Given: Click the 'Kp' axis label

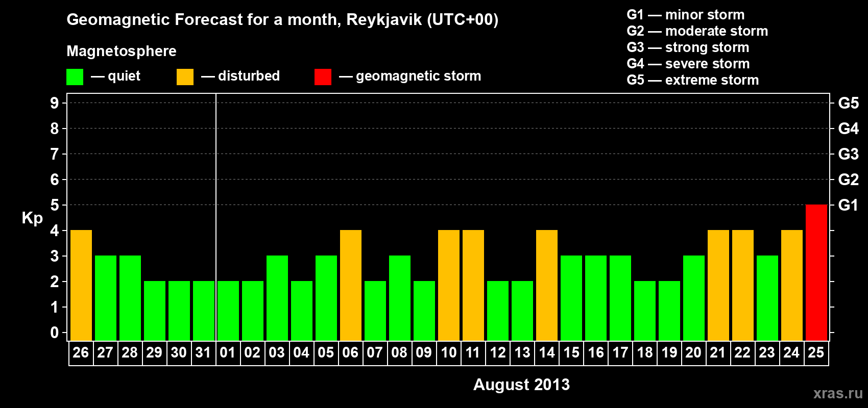Looking at the screenshot, I should coord(32,218).
